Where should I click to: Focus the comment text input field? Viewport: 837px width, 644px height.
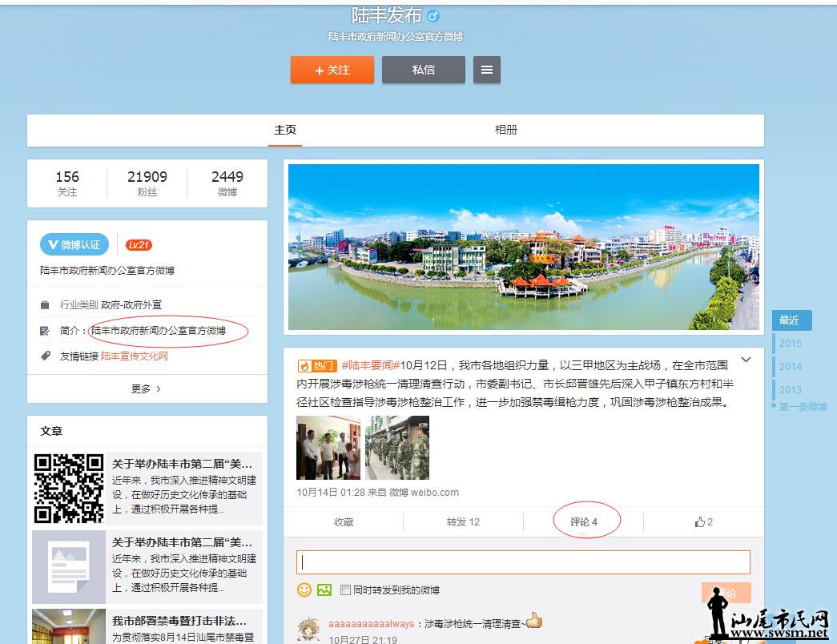point(523,562)
